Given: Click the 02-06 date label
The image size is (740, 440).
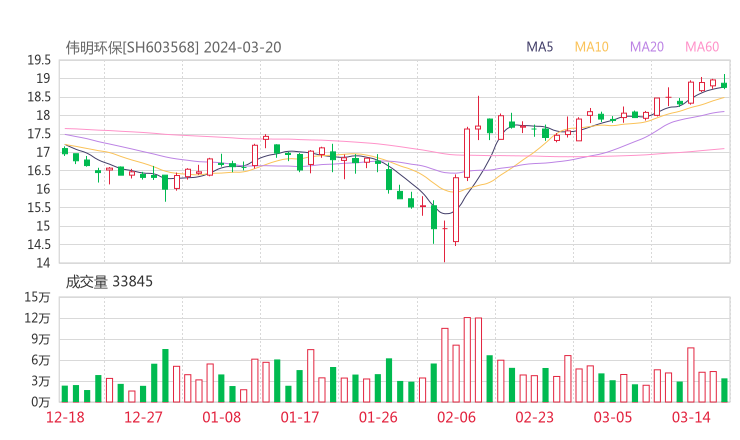Looking at the screenshot, I should pyautogui.click(x=456, y=417).
